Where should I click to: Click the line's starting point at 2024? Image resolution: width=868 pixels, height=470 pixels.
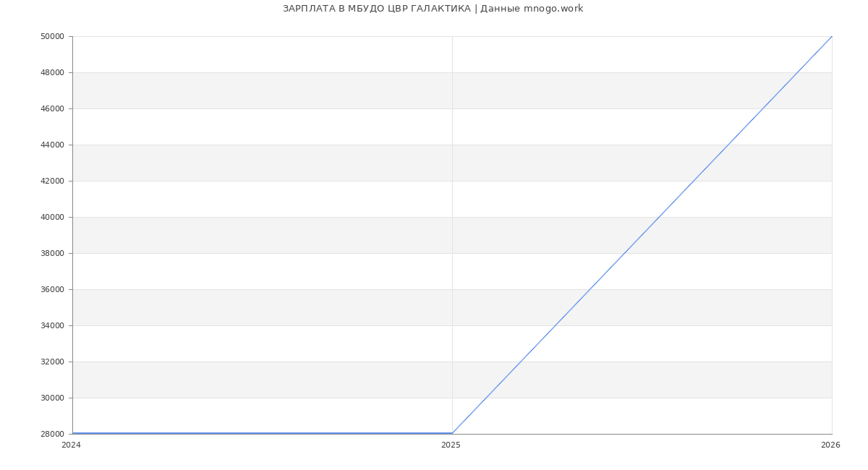pos(73,433)
